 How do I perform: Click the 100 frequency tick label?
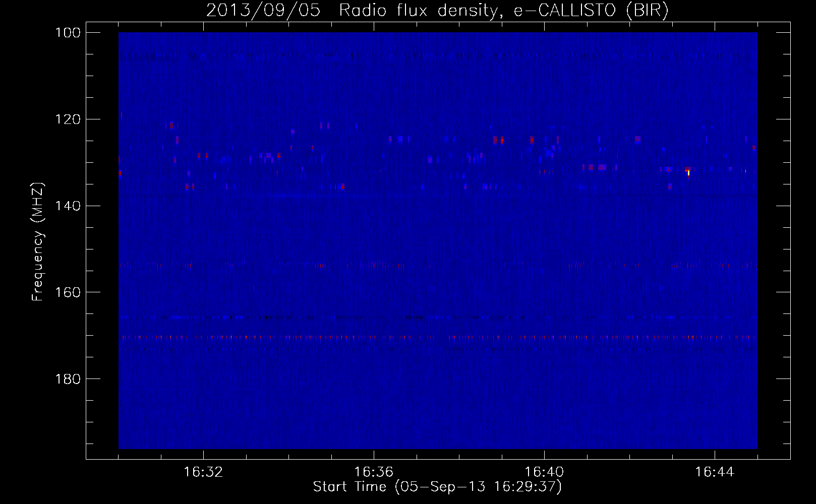tap(69, 33)
